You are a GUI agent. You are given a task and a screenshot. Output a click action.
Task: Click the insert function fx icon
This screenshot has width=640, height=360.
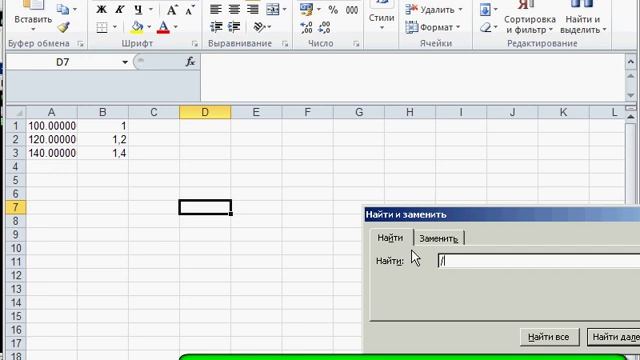point(190,62)
